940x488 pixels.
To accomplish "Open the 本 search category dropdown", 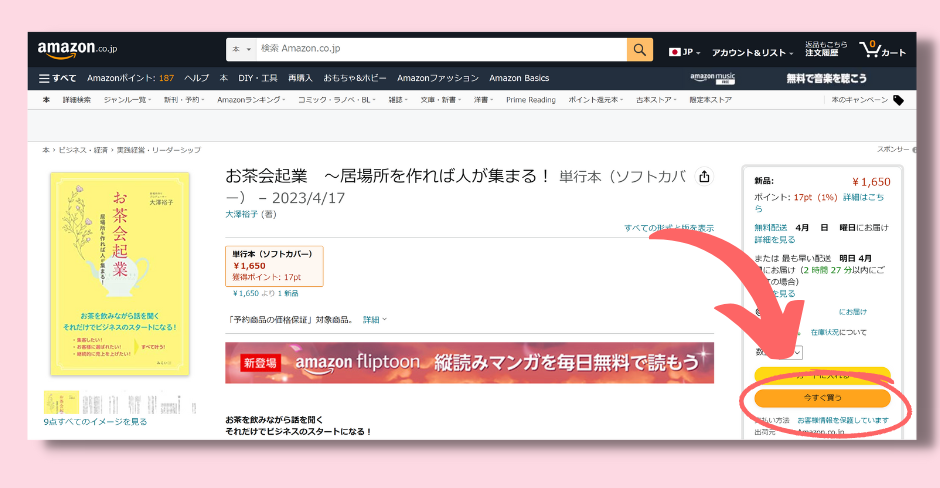I will (x=241, y=50).
